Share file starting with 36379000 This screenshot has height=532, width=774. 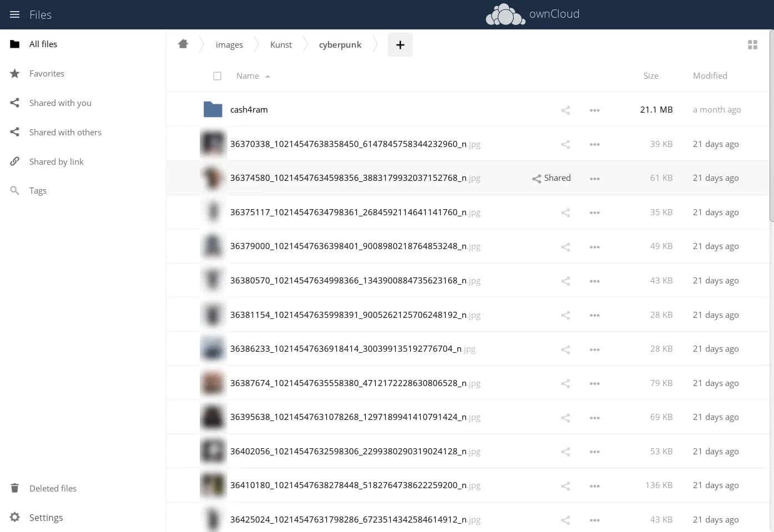[x=565, y=247]
